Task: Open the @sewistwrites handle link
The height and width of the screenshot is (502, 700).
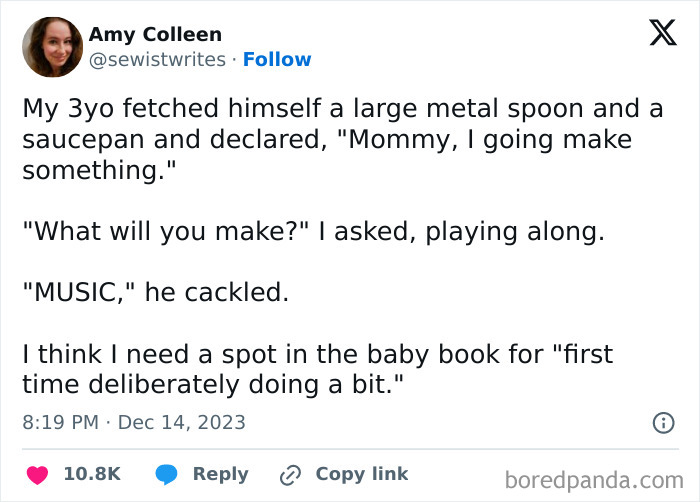Action: pos(157,59)
